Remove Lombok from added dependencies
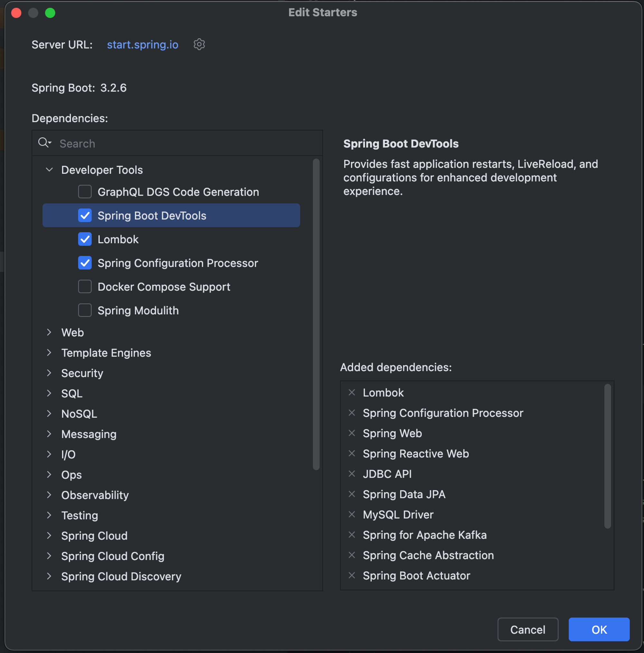Image resolution: width=644 pixels, height=653 pixels. coord(352,392)
